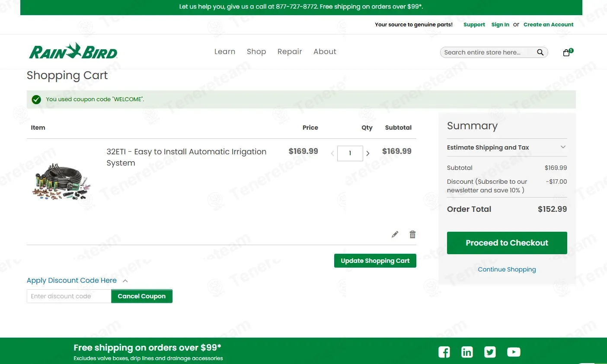
Task: Open the Support link
Action: pos(474,25)
